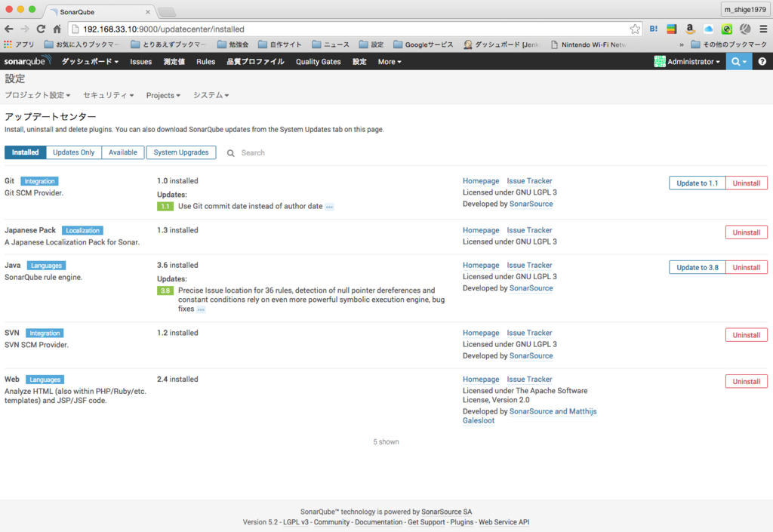
Task: Select the SonarQube browser tab
Action: [99, 12]
